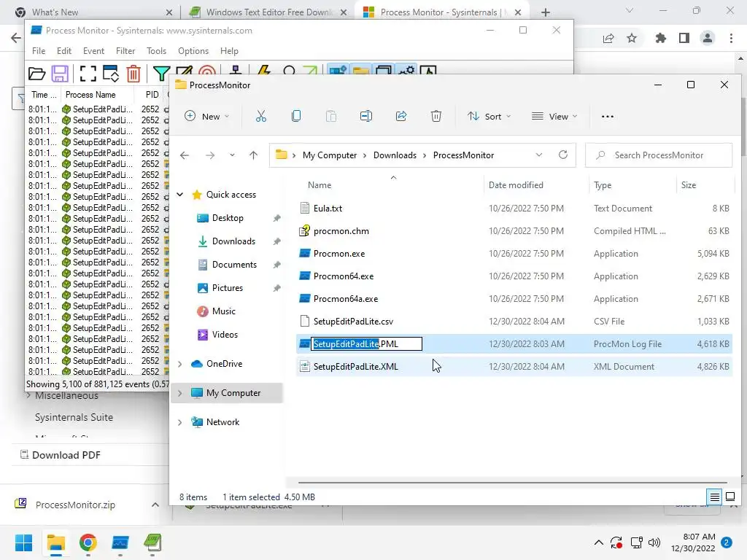Click My Computer in the address breadcrumb

pos(330,155)
